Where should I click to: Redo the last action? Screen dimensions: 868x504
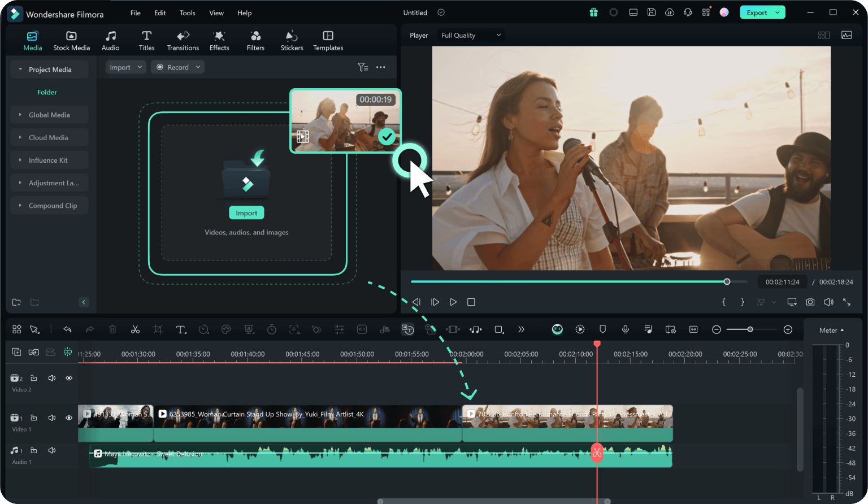pyautogui.click(x=89, y=329)
